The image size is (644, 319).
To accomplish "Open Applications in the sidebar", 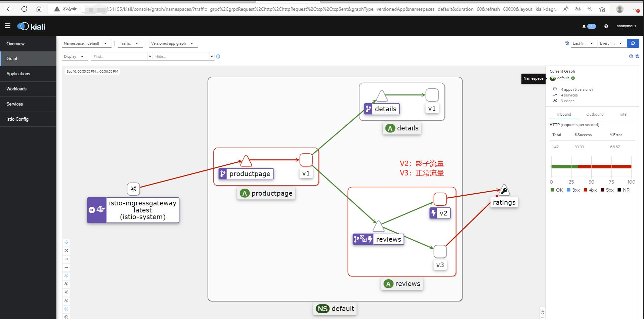I will point(28,74).
